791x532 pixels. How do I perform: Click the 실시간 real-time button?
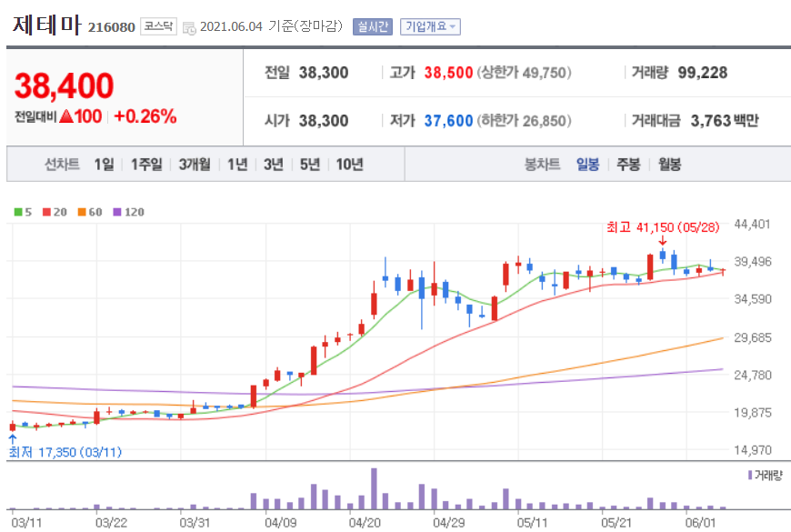point(372,26)
